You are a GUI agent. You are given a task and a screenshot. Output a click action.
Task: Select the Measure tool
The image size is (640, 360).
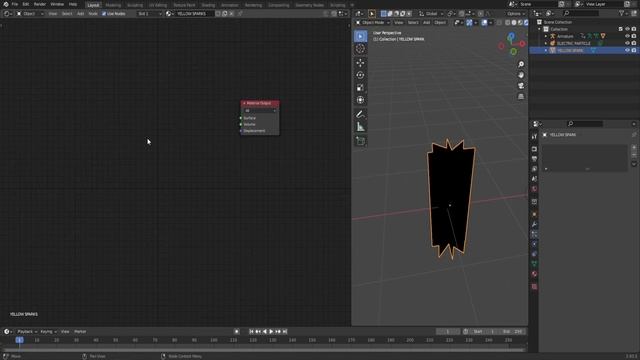[360, 127]
